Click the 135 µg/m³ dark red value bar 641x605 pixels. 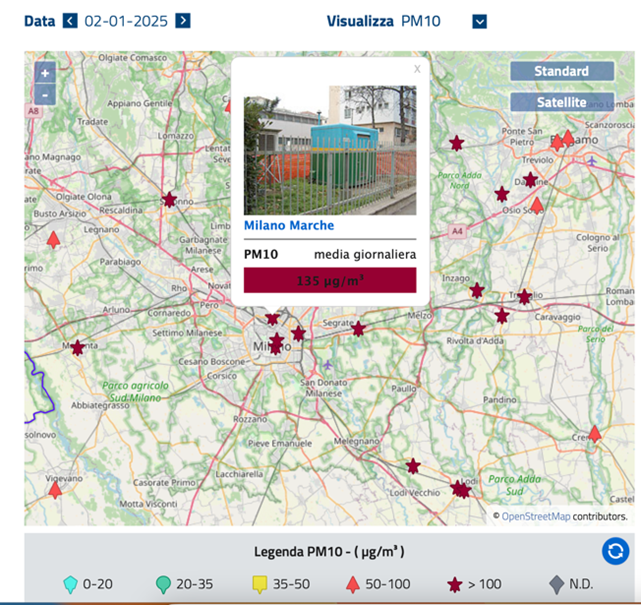[x=330, y=280]
